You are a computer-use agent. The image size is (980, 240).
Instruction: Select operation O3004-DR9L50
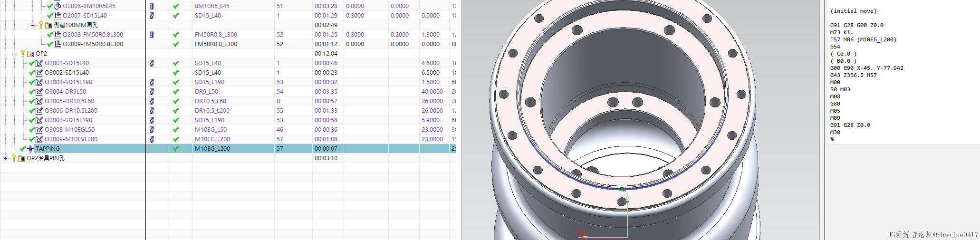(66, 92)
